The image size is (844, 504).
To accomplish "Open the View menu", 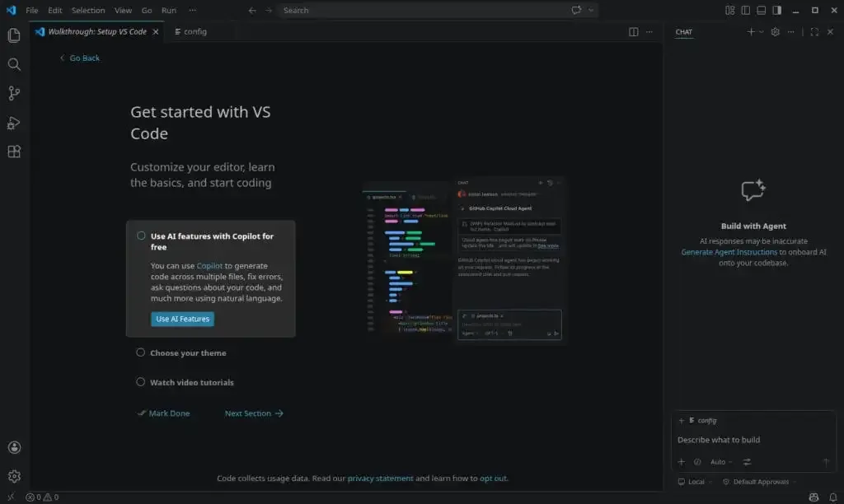I will pos(123,10).
